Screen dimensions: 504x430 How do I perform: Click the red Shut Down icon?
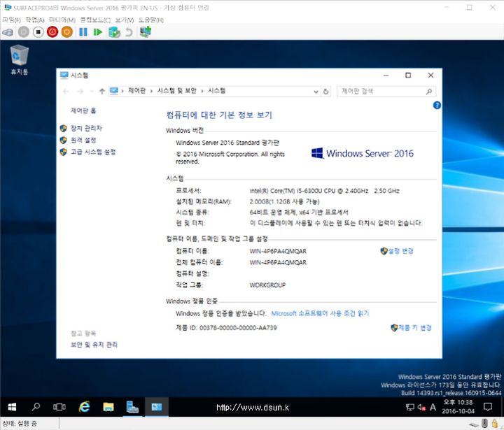pos(52,32)
